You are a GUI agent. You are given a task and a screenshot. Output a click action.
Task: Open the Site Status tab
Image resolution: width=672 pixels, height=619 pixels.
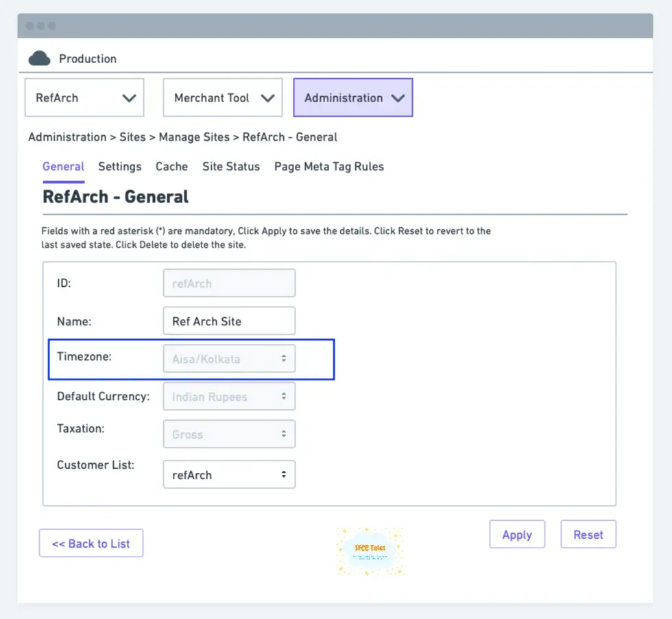(231, 167)
